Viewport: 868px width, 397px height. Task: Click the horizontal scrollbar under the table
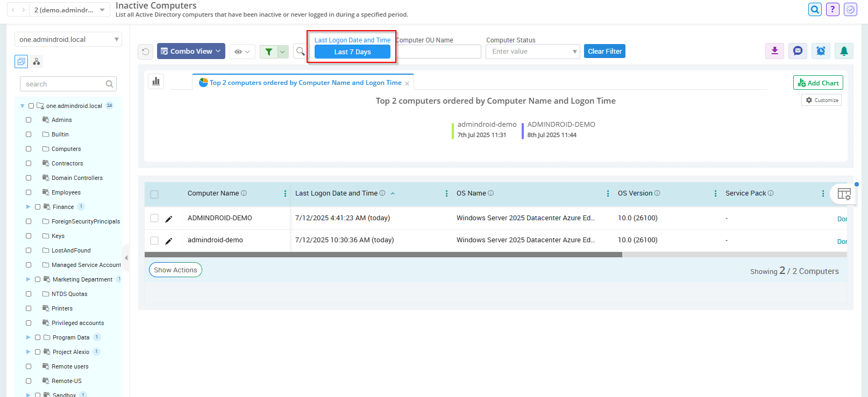tap(383, 255)
